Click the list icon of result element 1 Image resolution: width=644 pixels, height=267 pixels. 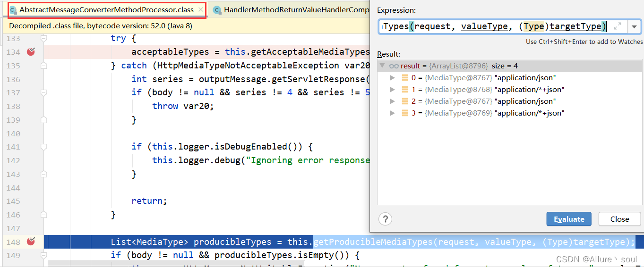point(405,90)
